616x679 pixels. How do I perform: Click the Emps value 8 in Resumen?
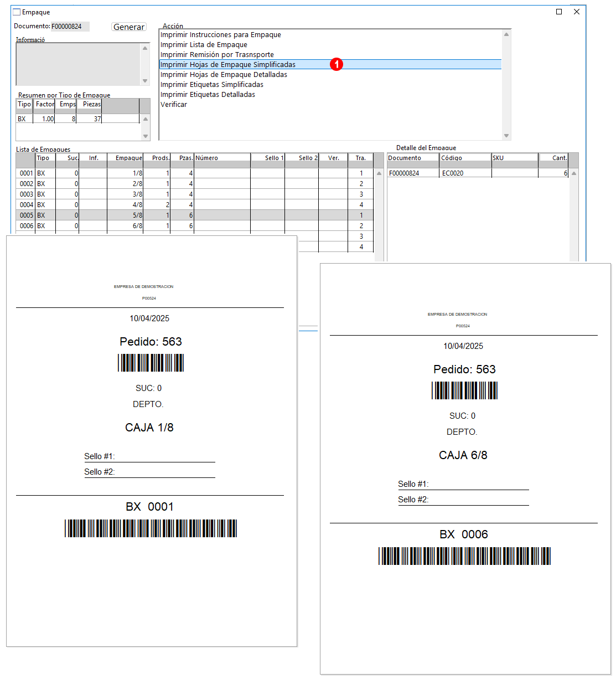click(x=66, y=119)
